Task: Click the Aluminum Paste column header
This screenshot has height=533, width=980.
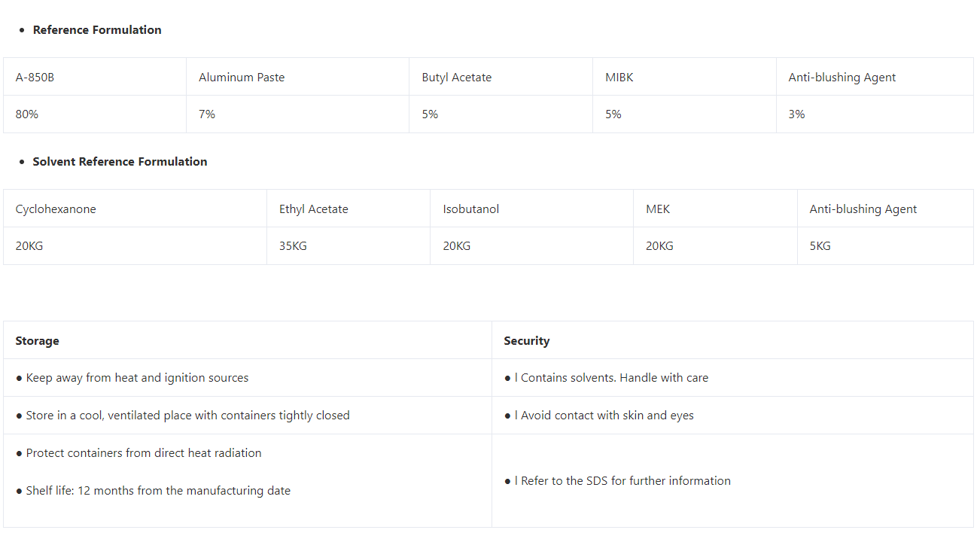Action: point(298,77)
